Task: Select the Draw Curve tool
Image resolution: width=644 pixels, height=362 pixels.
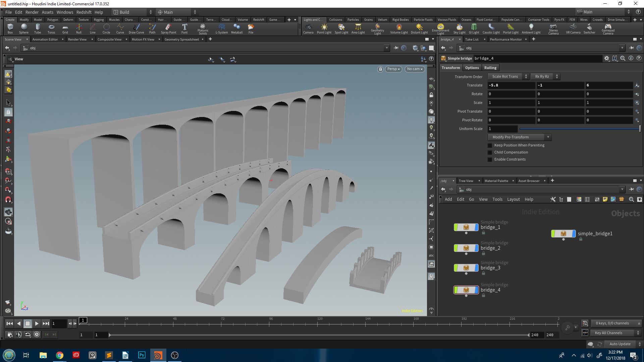Action: (x=136, y=29)
